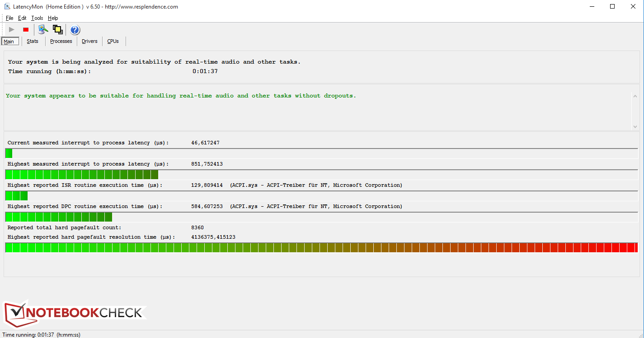Click pagefault resolution value 4136375,415123
The image size is (644, 338).
pos(213,237)
